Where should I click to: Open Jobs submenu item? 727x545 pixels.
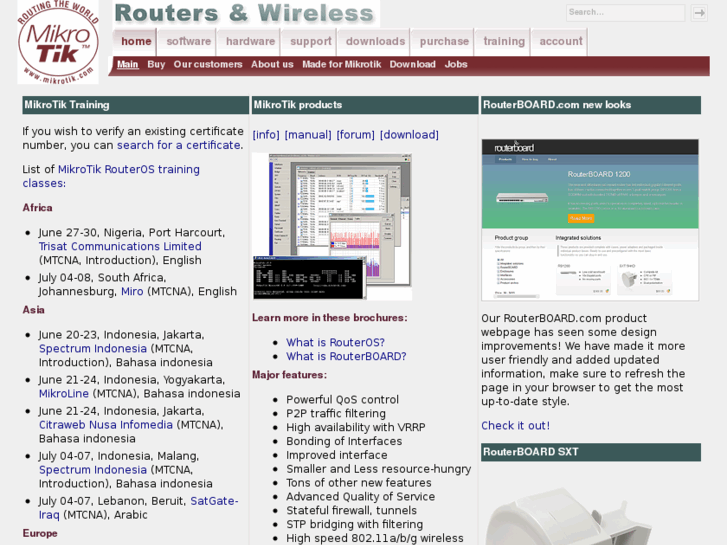coord(456,64)
